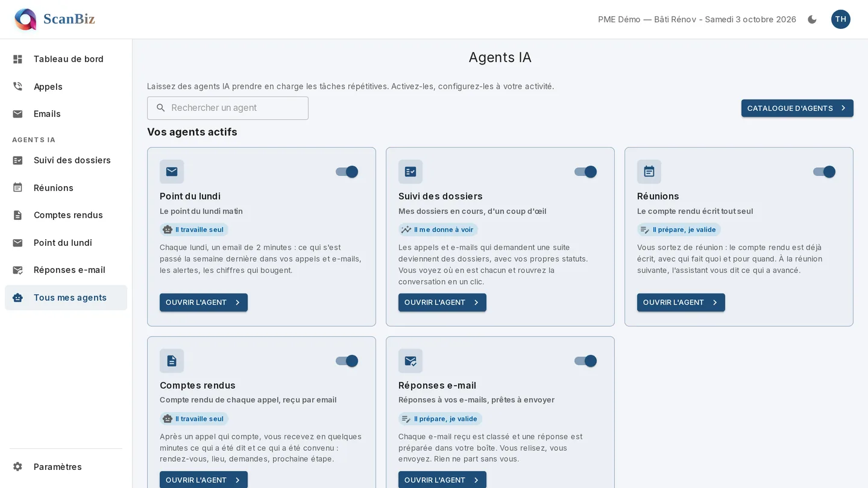
Task: Open the TH user avatar menu
Action: tap(840, 19)
